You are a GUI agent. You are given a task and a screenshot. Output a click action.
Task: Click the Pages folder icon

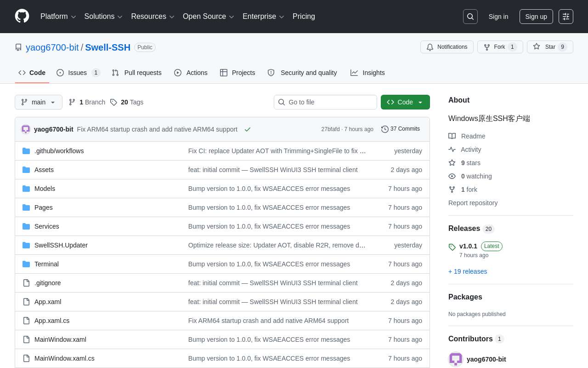[x=26, y=207]
